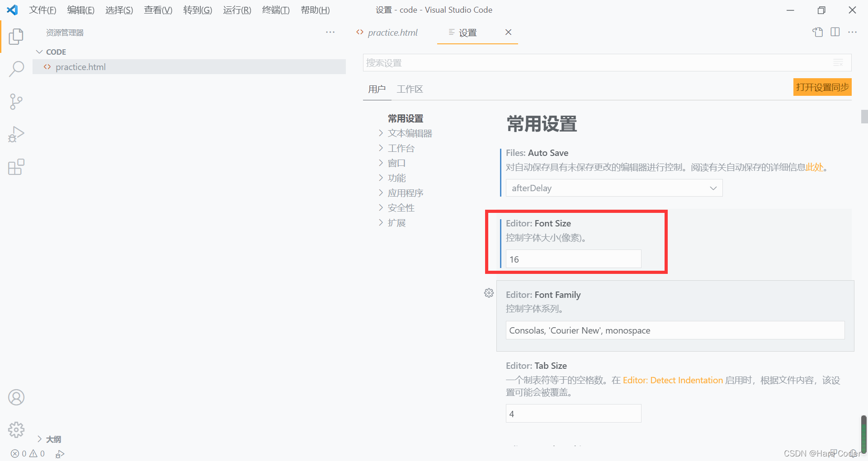Screen dimensions: 868x461
Task: Expand the 扩展 settings category
Action: coord(392,223)
